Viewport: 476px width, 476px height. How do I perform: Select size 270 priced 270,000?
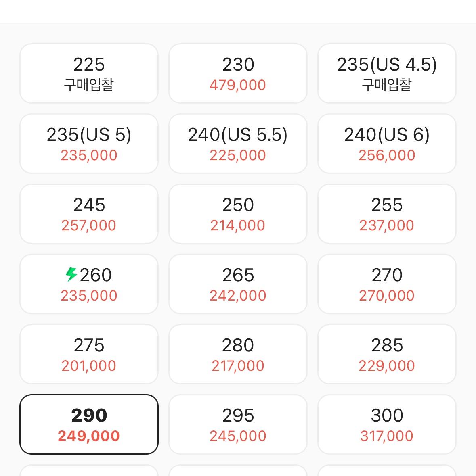tap(387, 284)
